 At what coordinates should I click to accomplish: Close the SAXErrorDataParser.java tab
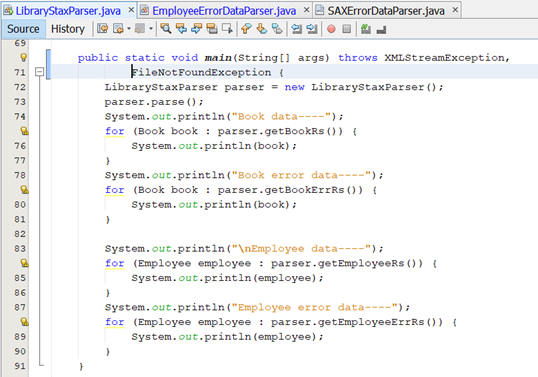pos(455,10)
